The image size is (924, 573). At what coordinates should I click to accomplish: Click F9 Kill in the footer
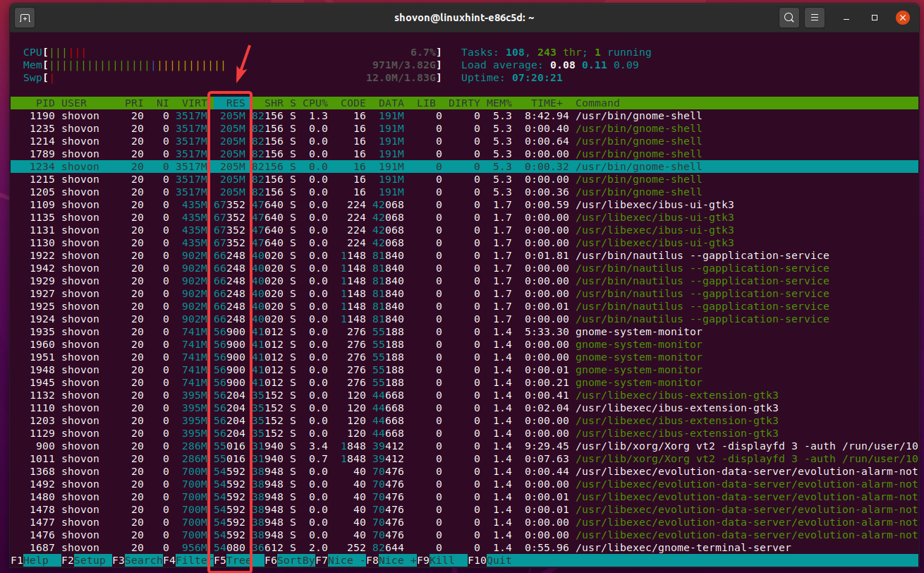click(x=442, y=560)
